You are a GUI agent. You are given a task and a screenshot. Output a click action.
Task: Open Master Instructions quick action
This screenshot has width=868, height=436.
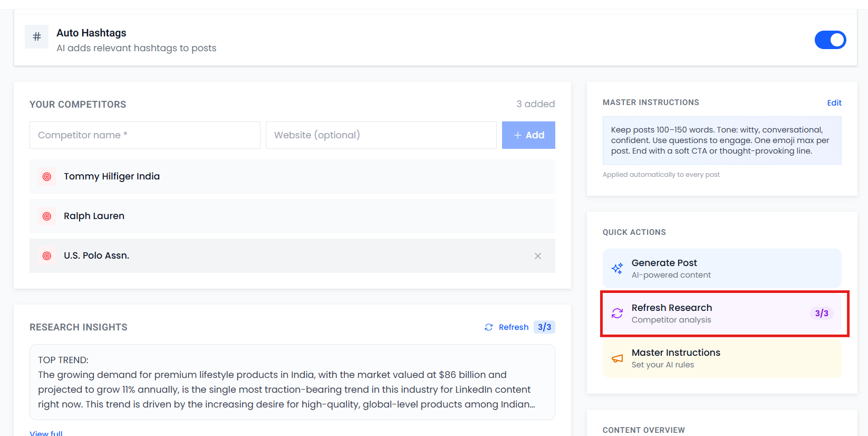point(722,358)
